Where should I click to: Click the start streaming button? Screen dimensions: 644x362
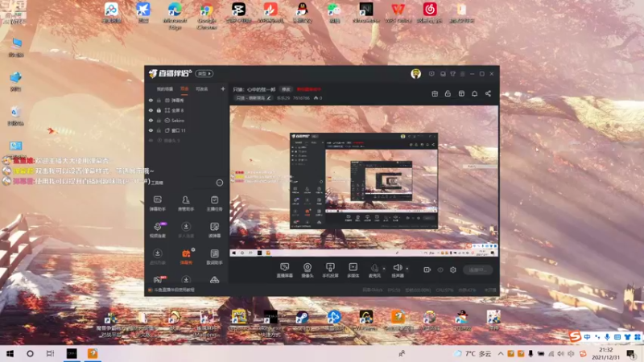(x=477, y=269)
